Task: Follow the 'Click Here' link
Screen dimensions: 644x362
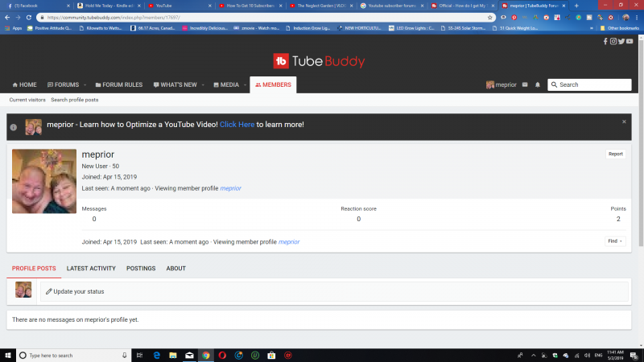Action: [237, 125]
